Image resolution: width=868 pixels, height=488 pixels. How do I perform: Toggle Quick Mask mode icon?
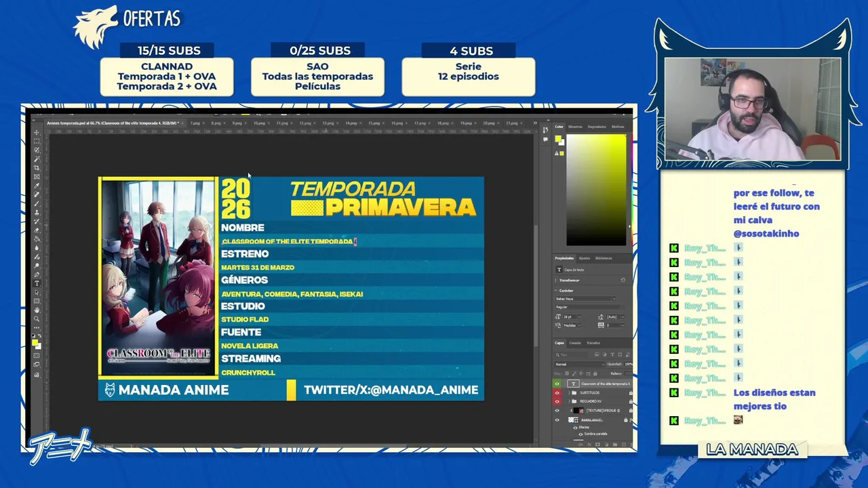pyautogui.click(x=37, y=357)
